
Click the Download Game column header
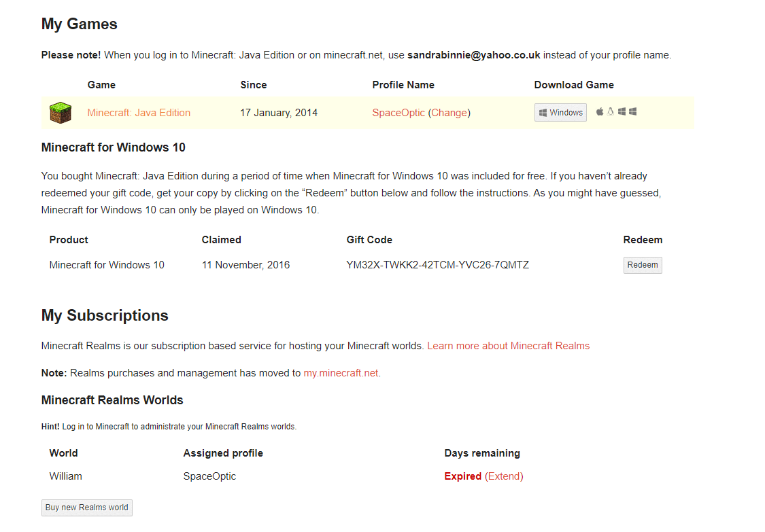point(574,85)
